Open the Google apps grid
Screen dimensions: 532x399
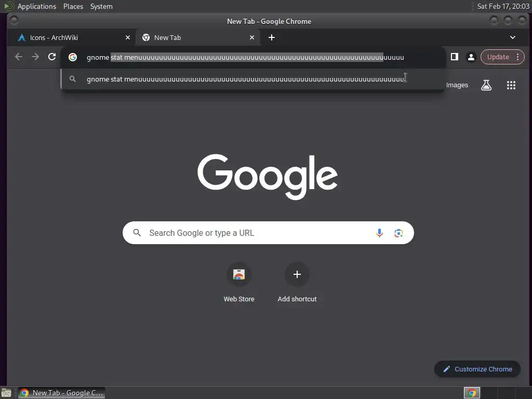point(511,85)
